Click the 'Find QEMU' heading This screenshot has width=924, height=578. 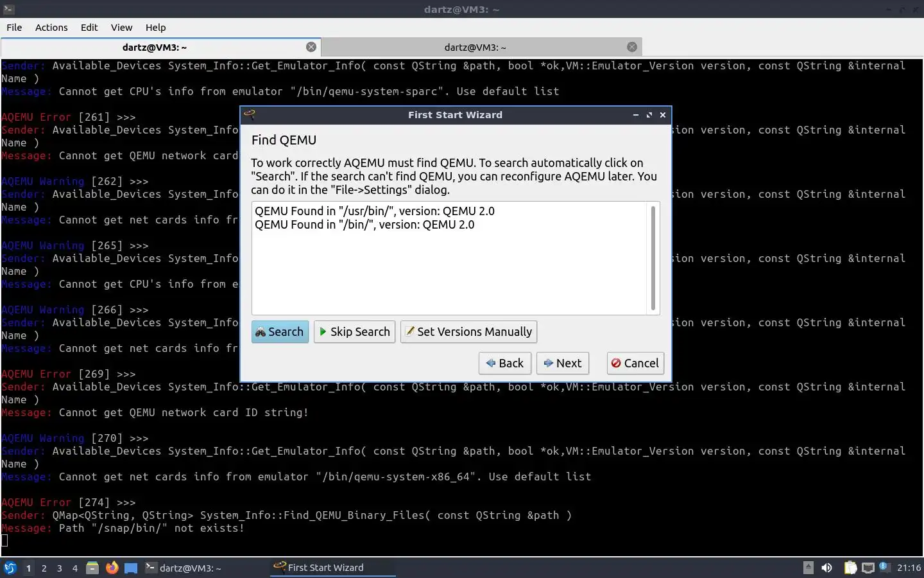[x=284, y=140]
